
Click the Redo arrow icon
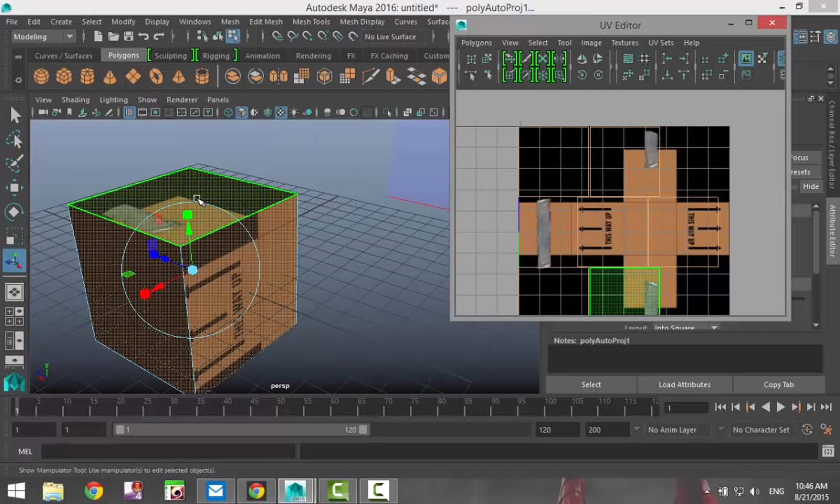(x=159, y=37)
